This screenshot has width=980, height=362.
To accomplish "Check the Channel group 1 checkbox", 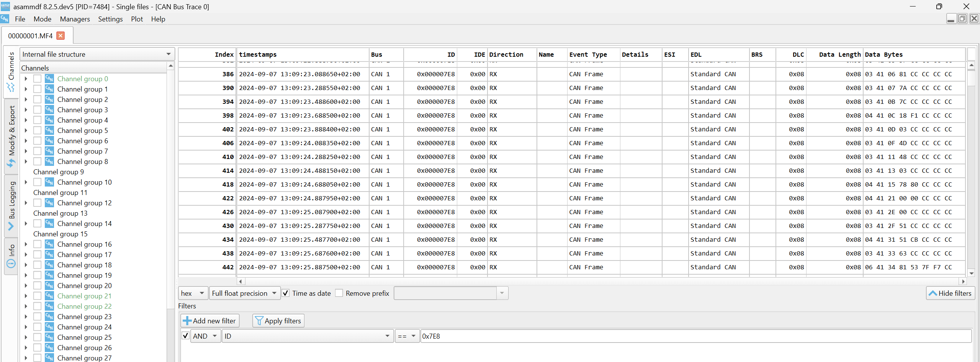I will coord(37,89).
